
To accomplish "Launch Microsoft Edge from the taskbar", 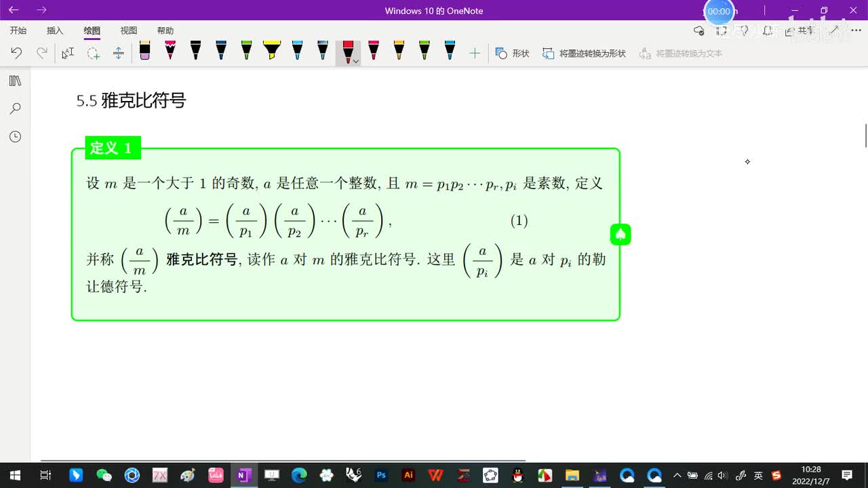I will click(x=299, y=475).
